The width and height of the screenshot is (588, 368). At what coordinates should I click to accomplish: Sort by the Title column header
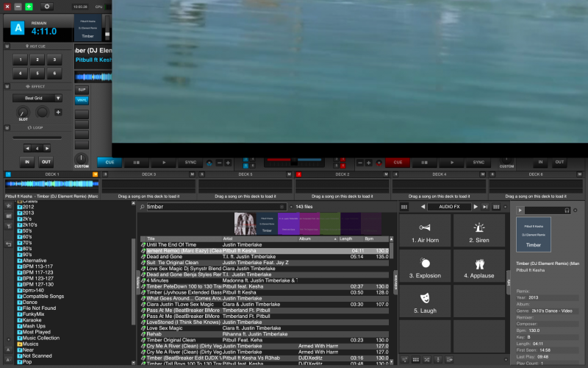pyautogui.click(x=184, y=238)
